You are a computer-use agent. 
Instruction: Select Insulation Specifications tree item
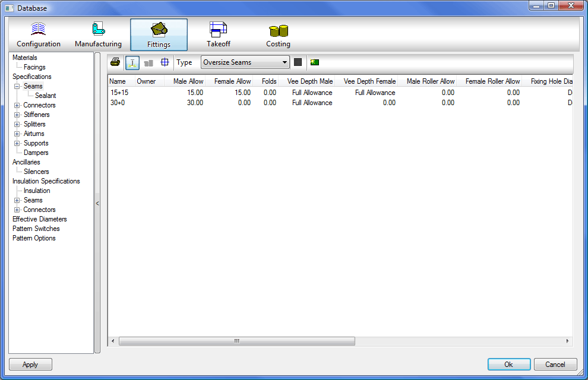tap(46, 181)
